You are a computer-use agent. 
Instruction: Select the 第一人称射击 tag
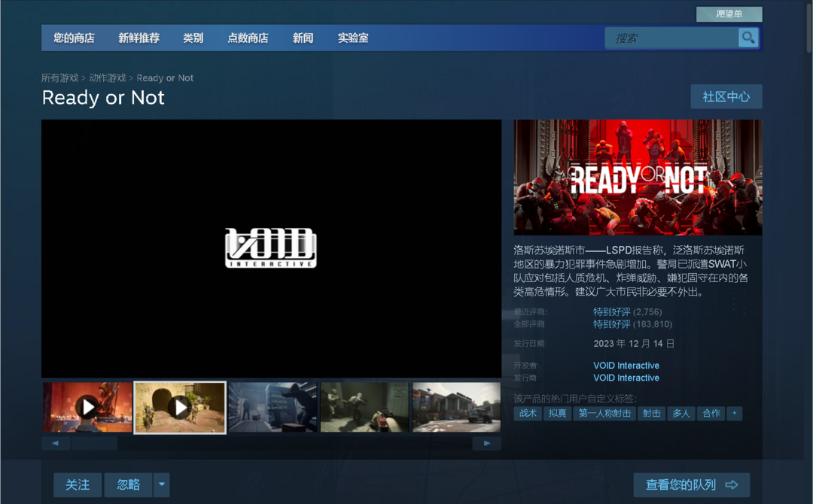point(604,413)
